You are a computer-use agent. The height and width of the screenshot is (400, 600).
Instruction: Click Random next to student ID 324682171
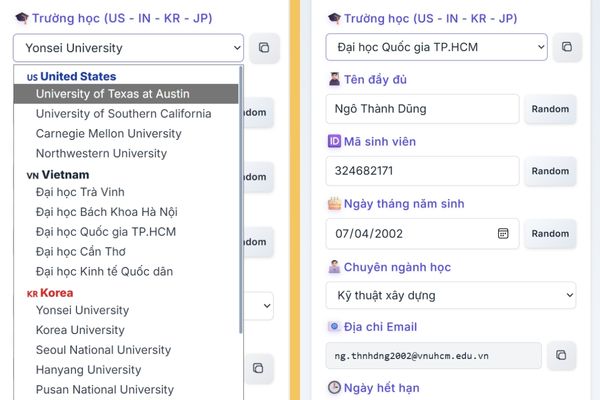[x=550, y=171]
